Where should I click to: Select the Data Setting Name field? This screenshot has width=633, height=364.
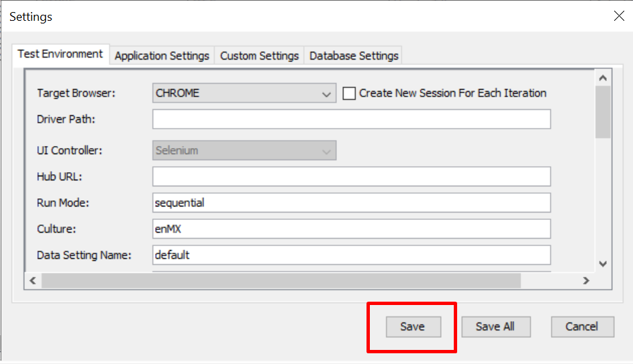(x=351, y=255)
